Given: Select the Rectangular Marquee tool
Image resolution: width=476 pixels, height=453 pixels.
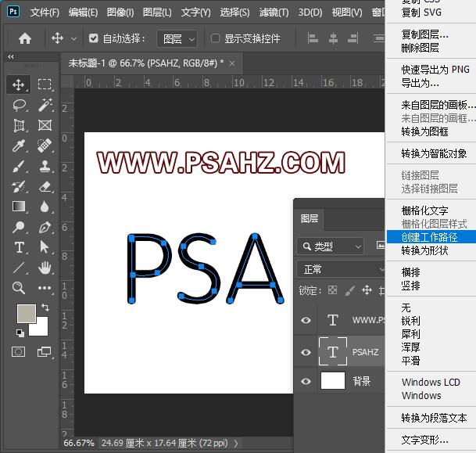Looking at the screenshot, I should [45, 84].
